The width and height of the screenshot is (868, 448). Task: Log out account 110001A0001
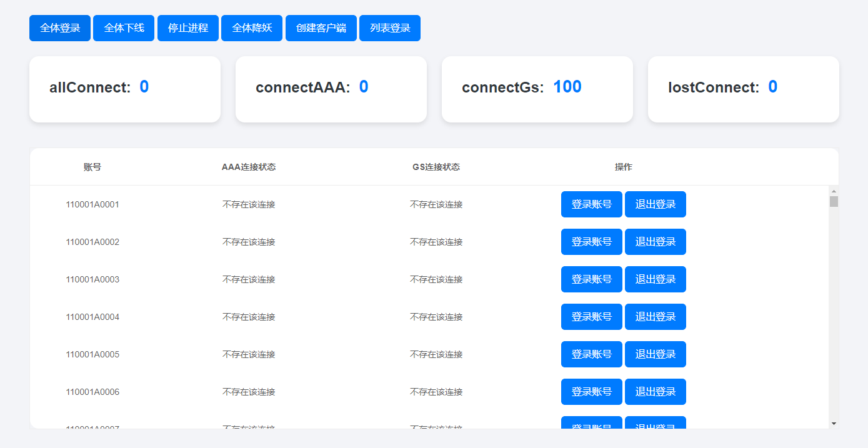655,204
